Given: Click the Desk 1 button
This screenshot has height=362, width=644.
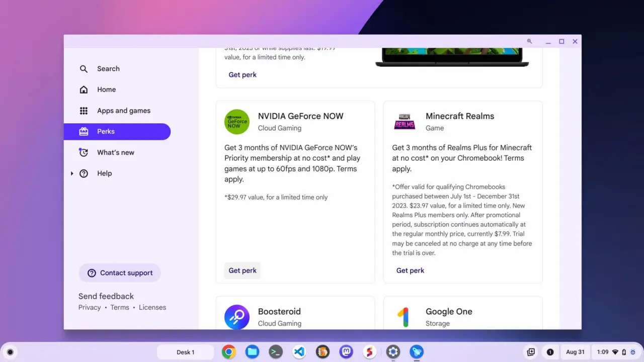Looking at the screenshot, I should (x=185, y=352).
